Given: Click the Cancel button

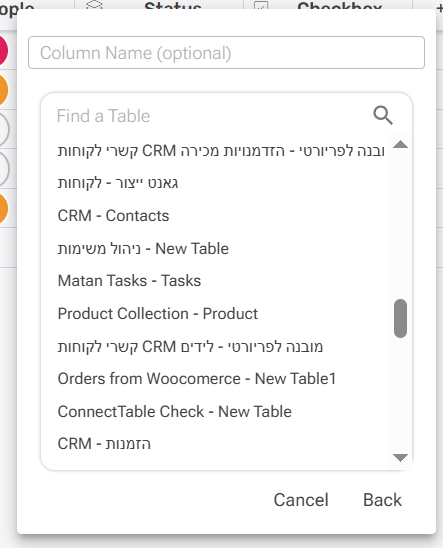Looking at the screenshot, I should (x=301, y=500).
